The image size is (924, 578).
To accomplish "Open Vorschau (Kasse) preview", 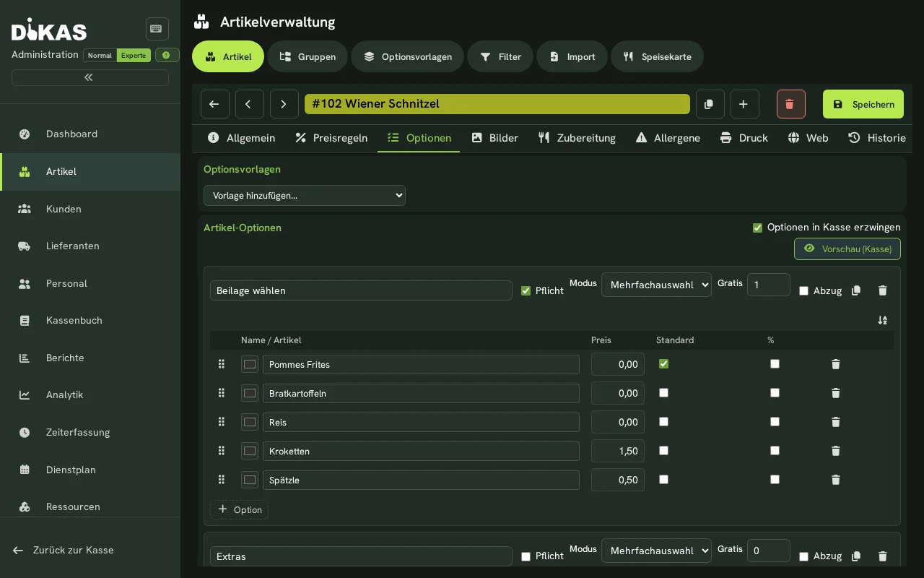I will [x=847, y=249].
